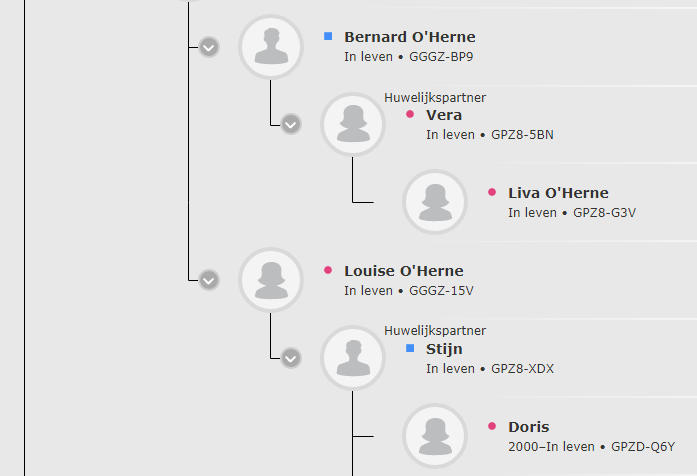Select Stijn's male avatar icon

pyautogui.click(x=353, y=358)
